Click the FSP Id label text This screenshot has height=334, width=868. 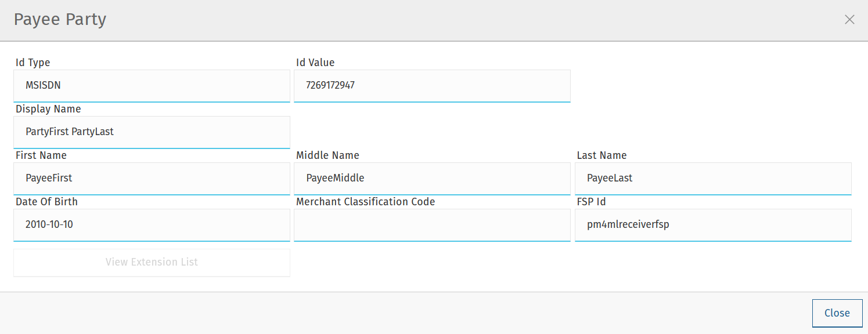pyautogui.click(x=591, y=202)
